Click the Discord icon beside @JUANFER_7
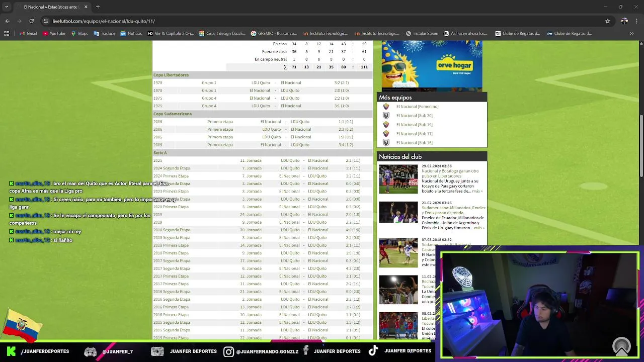The height and width of the screenshot is (362, 644). point(90,351)
